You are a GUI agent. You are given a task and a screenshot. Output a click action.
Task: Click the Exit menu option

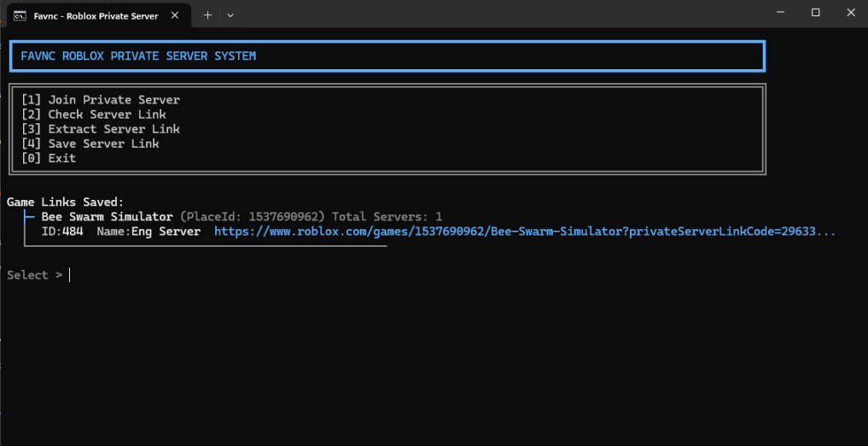(x=49, y=158)
